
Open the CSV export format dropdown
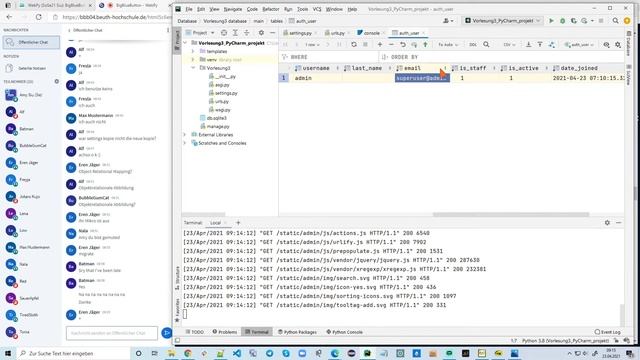click(x=509, y=44)
